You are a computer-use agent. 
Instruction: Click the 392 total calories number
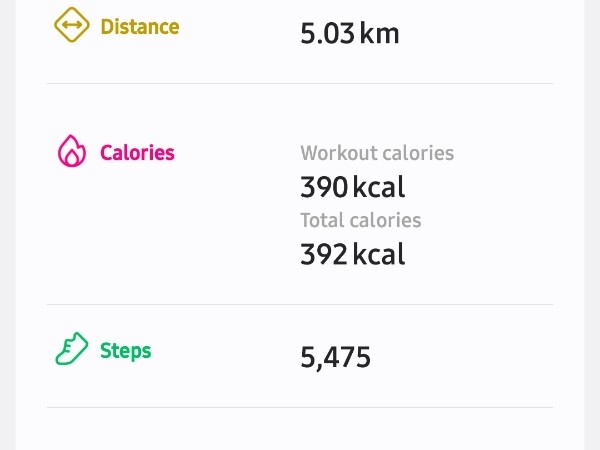pyautogui.click(x=324, y=254)
